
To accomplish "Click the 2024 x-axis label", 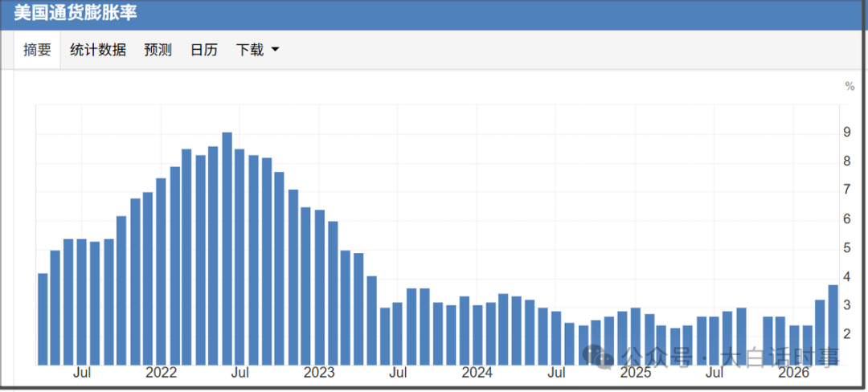I will pos(477,373).
